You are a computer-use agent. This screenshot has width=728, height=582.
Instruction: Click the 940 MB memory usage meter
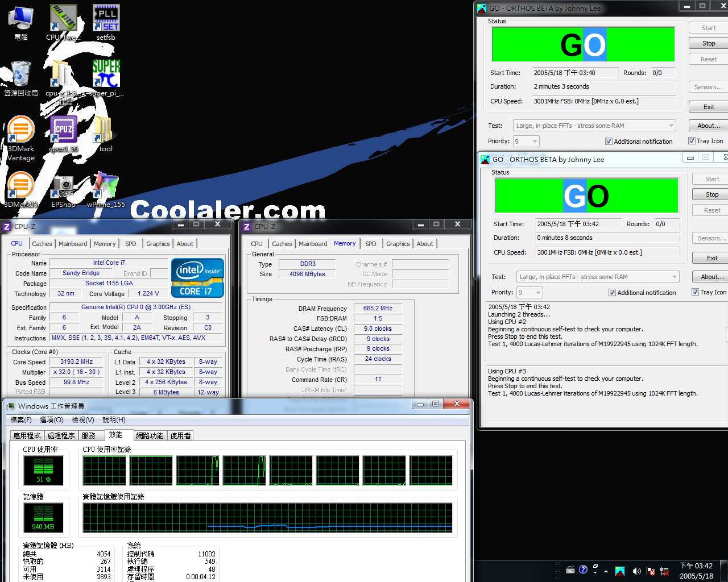coord(43,518)
